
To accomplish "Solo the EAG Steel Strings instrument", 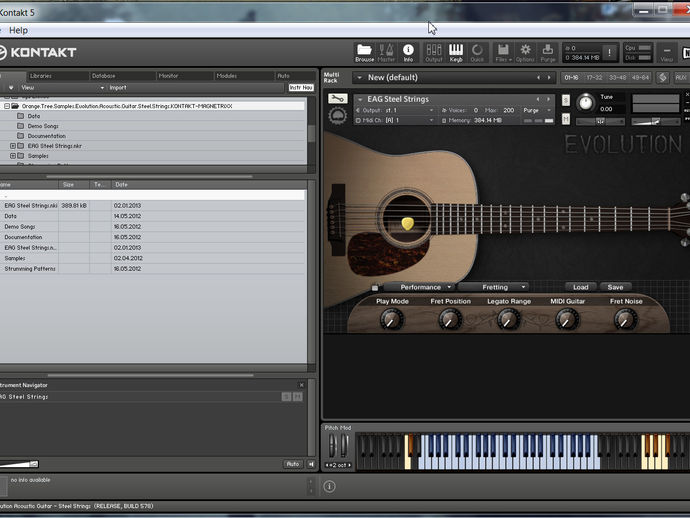I will click(565, 100).
